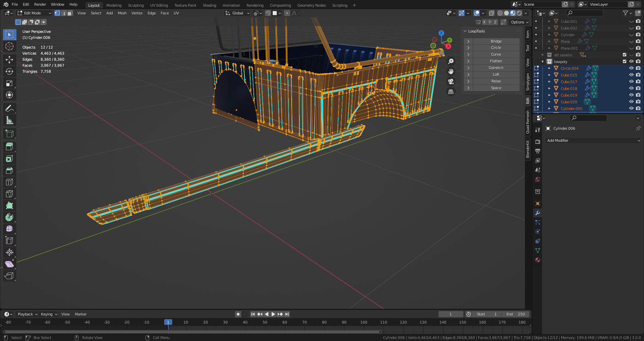644x341 pixels.
Task: Select the Rotate tool
Action: click(x=9, y=71)
